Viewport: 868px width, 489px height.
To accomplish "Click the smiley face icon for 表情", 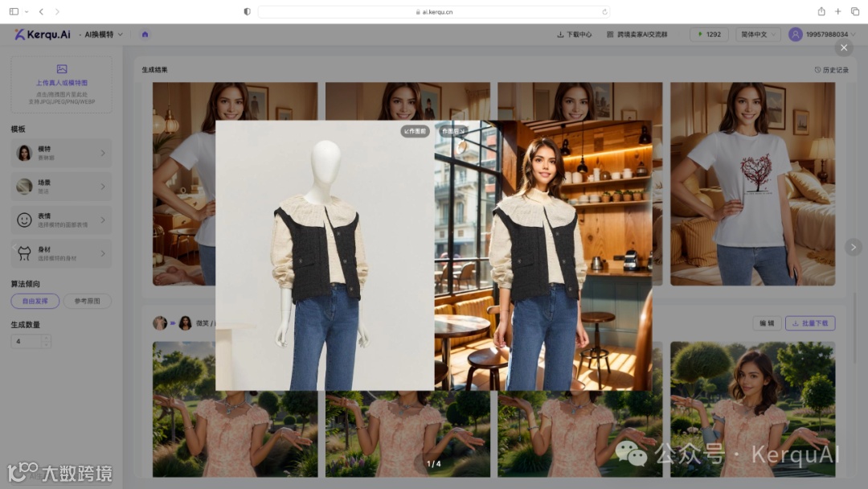I will click(24, 220).
